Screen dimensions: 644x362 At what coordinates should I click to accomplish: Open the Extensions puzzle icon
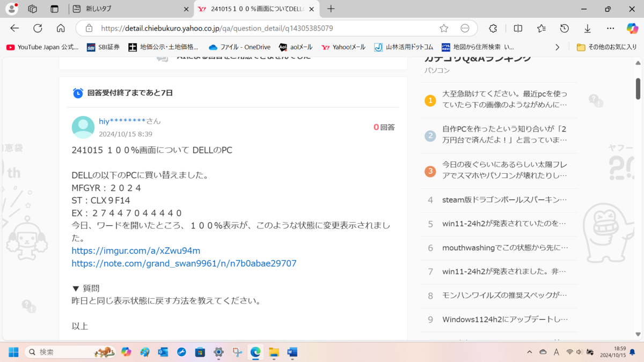coord(493,28)
